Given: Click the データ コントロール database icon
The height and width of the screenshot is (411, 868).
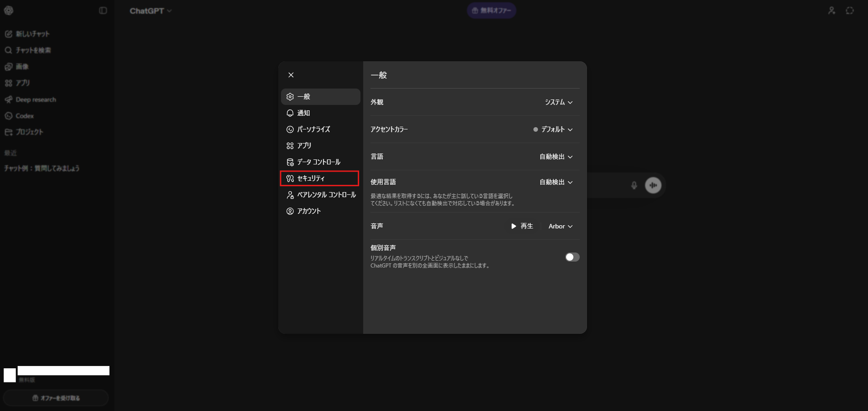Looking at the screenshot, I should (x=290, y=162).
